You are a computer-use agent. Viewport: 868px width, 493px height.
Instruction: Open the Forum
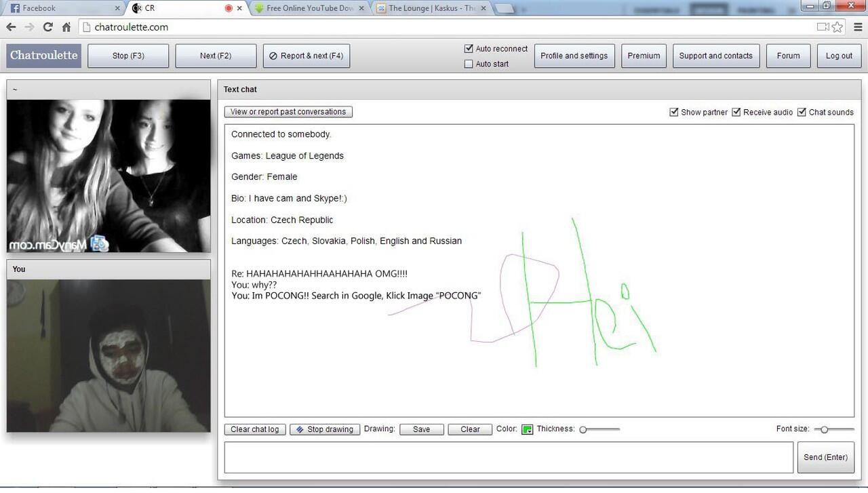[x=788, y=56]
